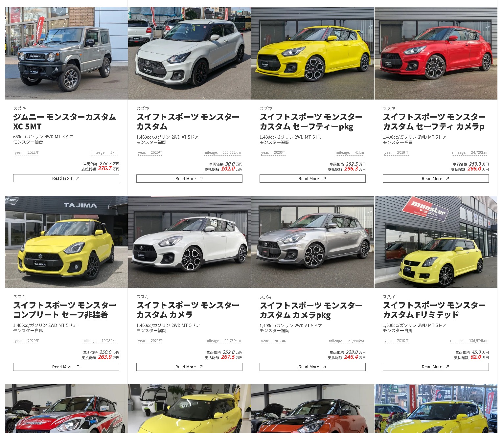Open the grey Jimny photo thumbnail
The image size is (504, 433).
click(x=66, y=53)
